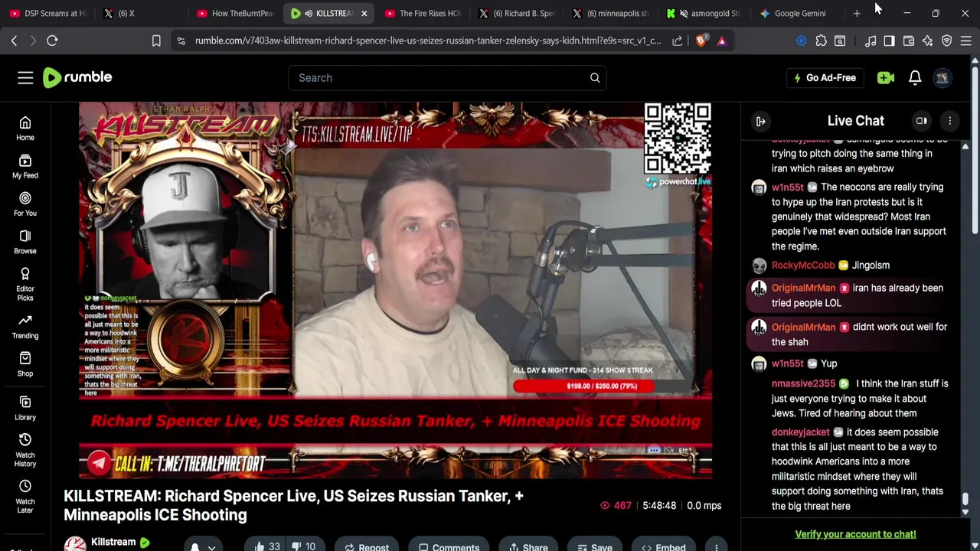This screenshot has width=980, height=551.
Task: Dislike the video with thumbs down
Action: pos(305,546)
